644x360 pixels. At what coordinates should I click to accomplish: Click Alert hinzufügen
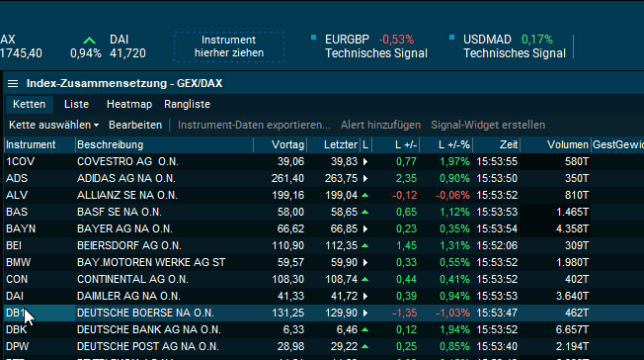pyautogui.click(x=380, y=125)
